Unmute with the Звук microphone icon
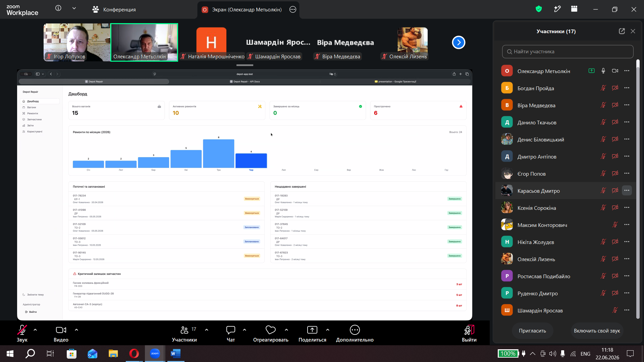The height and width of the screenshot is (362, 644). [x=22, y=330]
